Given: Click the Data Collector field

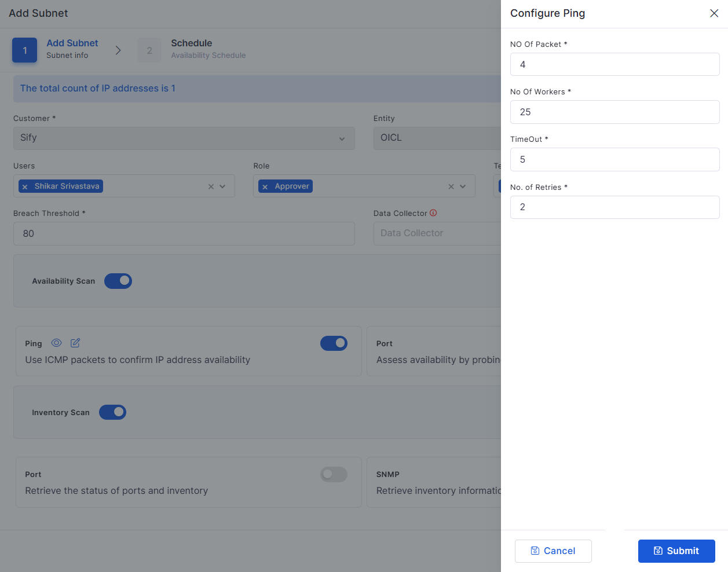Looking at the screenshot, I should 437,233.
